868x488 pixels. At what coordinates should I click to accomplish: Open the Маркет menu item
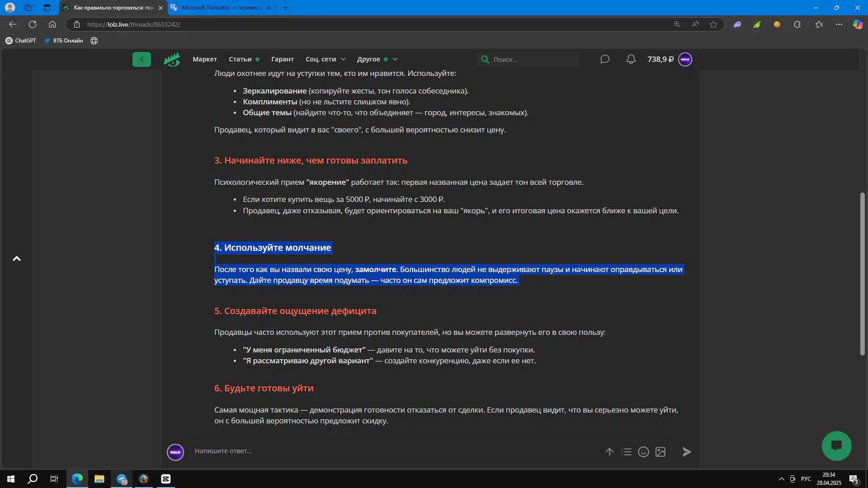click(205, 59)
